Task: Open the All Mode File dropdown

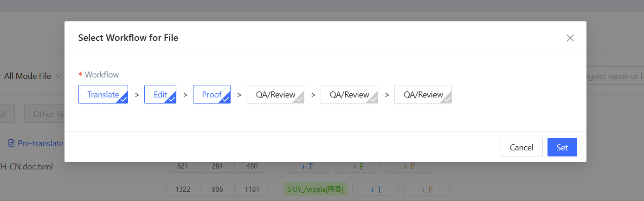Action: (32, 76)
